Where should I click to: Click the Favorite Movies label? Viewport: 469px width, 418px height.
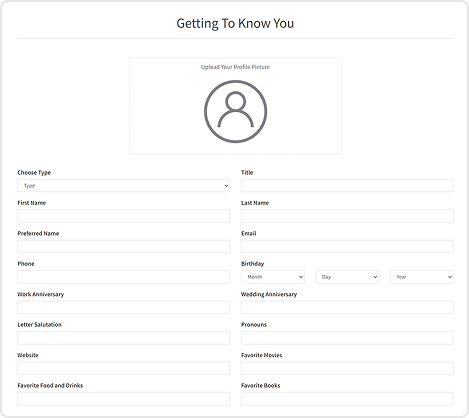(x=261, y=355)
